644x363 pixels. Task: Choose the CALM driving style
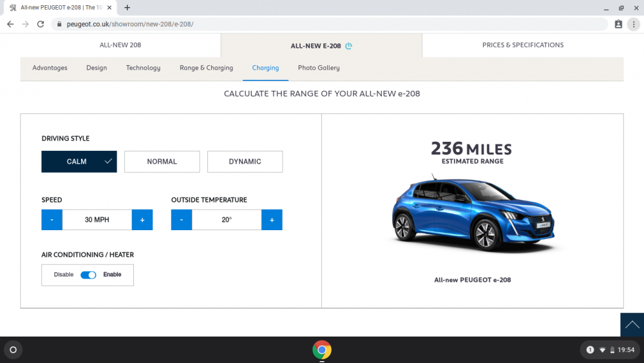[x=79, y=162]
